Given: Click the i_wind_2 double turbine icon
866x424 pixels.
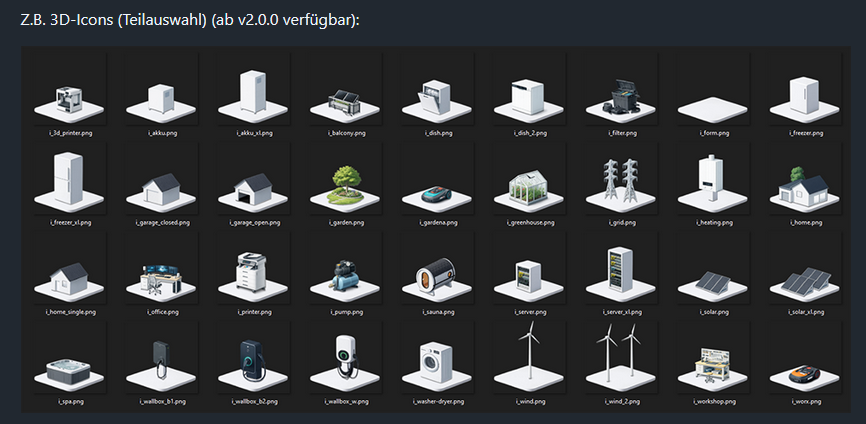Looking at the screenshot, I should point(621,358).
